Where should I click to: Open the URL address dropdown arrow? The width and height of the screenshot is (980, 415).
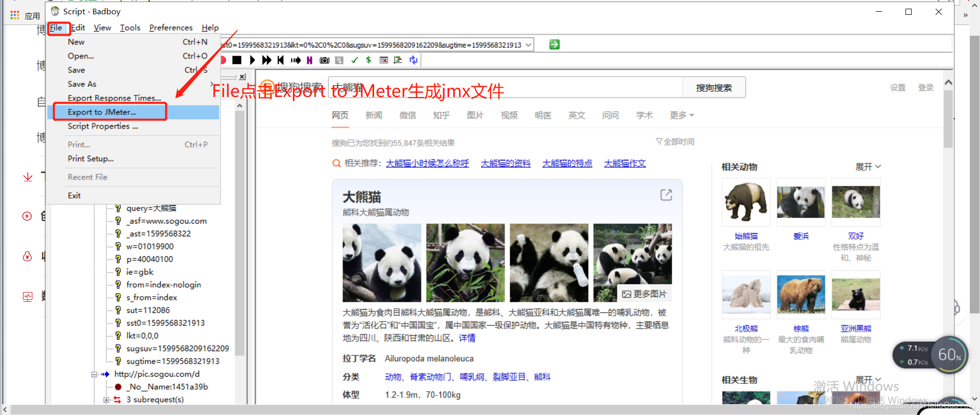pyautogui.click(x=529, y=45)
